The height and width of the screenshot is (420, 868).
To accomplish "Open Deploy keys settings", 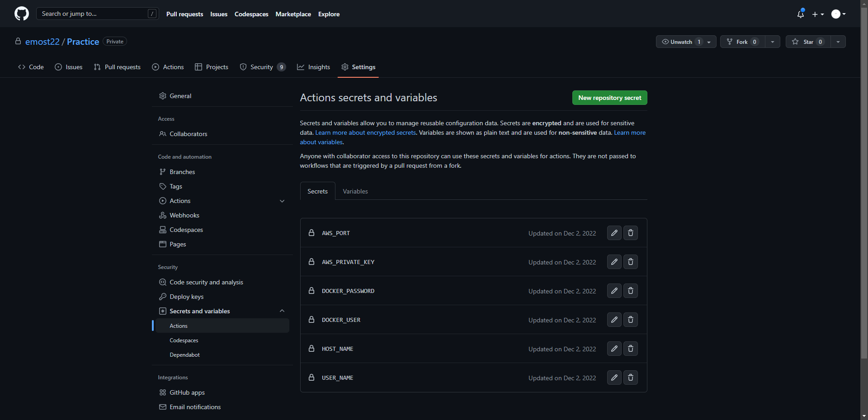I will 222,297.
